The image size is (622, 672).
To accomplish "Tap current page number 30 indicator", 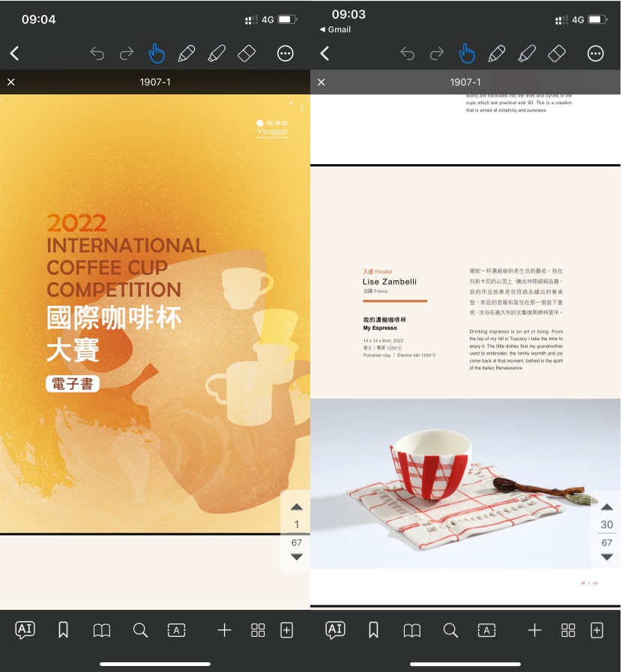I will [x=607, y=524].
